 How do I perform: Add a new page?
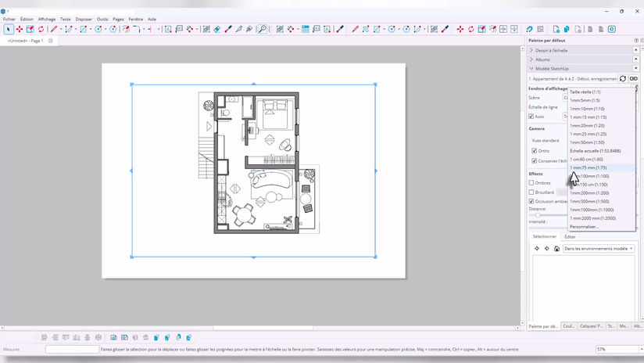tap(556, 29)
